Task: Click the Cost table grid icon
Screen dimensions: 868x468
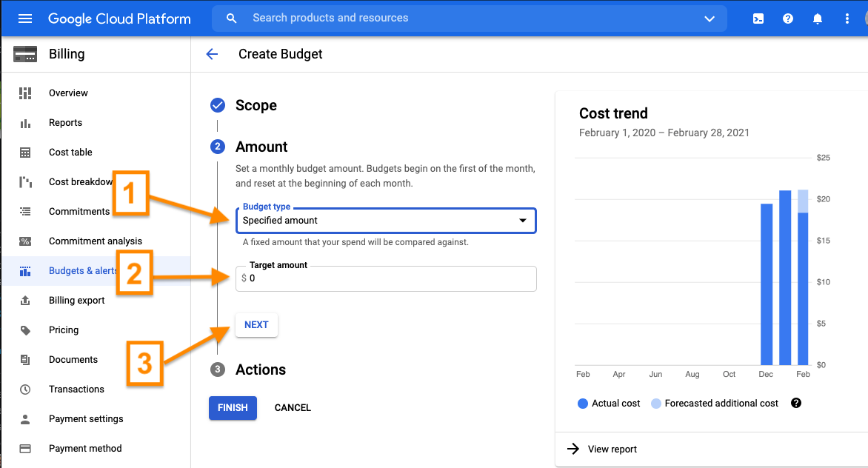Action: click(x=25, y=152)
